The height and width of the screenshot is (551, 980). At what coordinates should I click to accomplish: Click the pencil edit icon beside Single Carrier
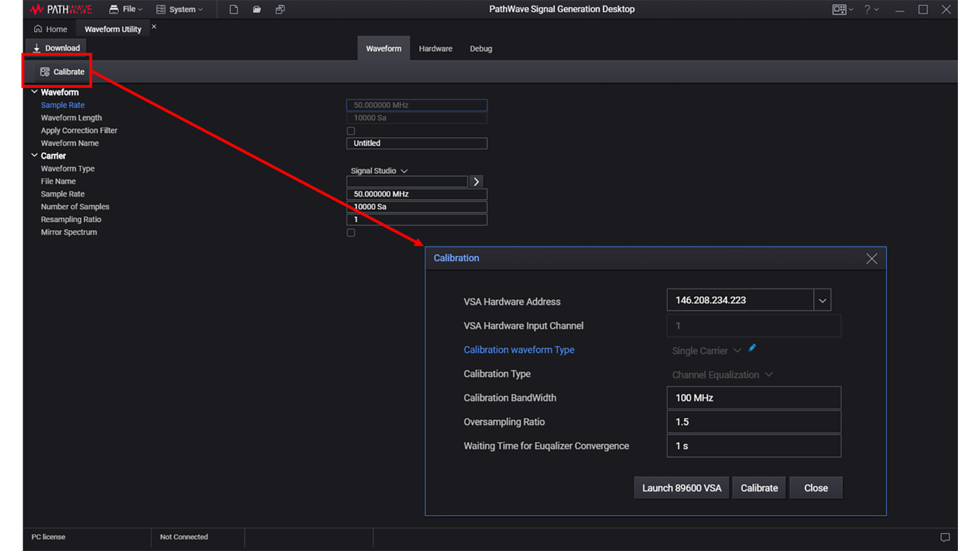point(752,348)
